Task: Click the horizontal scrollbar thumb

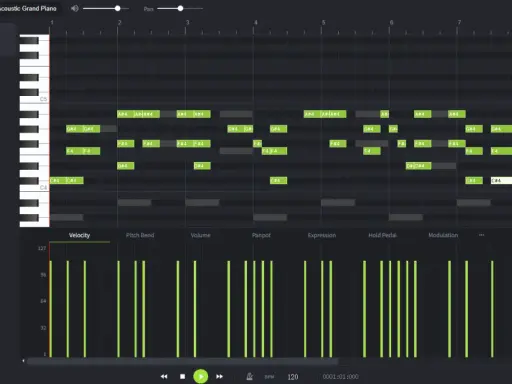Action: [183, 361]
